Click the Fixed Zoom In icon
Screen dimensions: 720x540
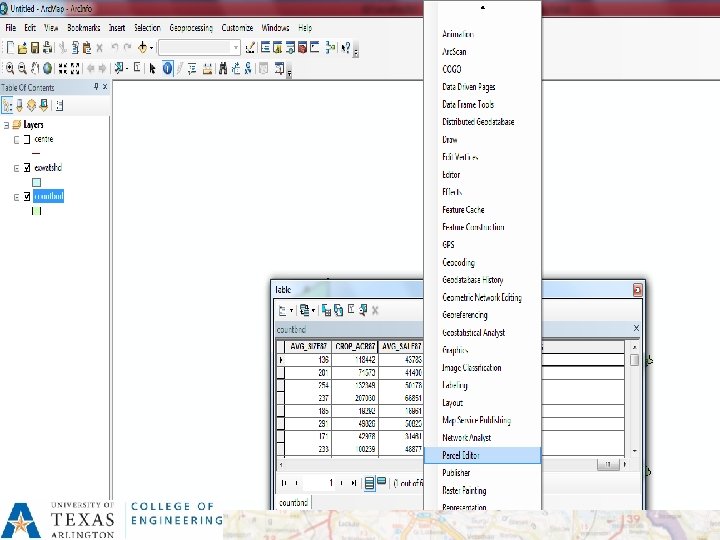[x=63, y=68]
